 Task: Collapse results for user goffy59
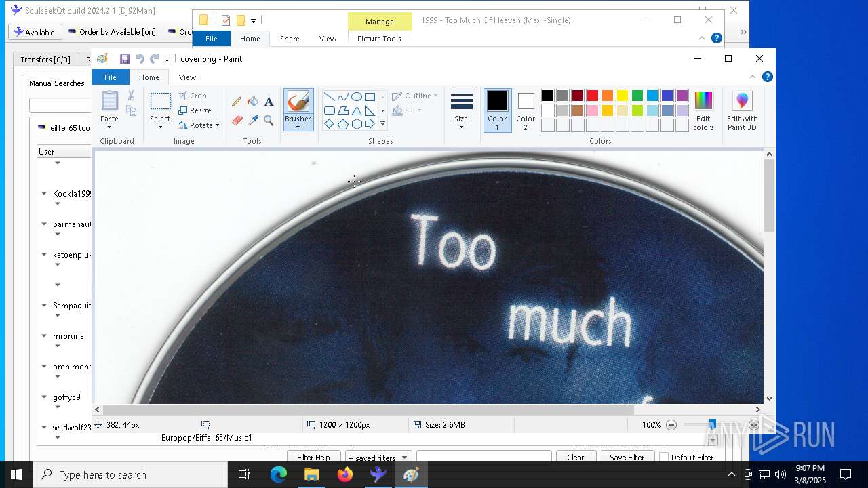(x=44, y=397)
